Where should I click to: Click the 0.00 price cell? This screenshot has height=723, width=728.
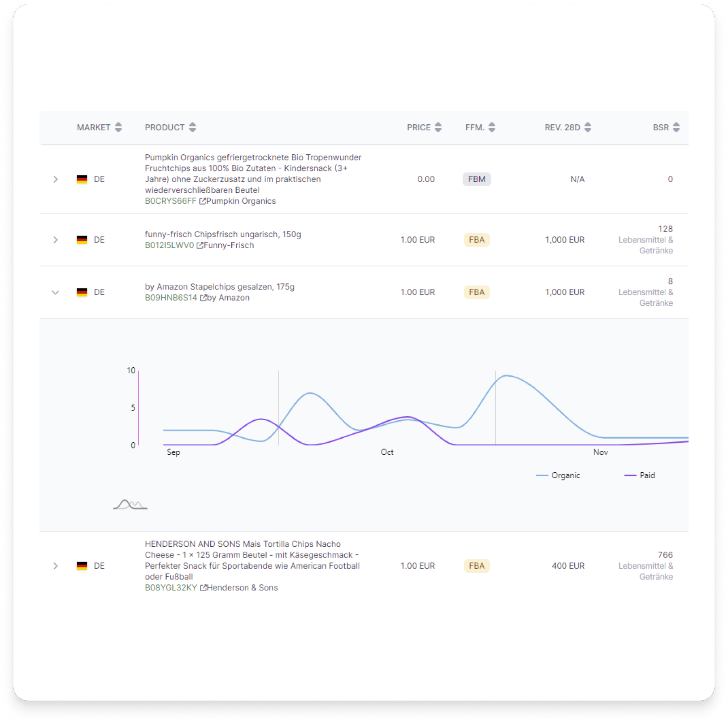click(426, 179)
